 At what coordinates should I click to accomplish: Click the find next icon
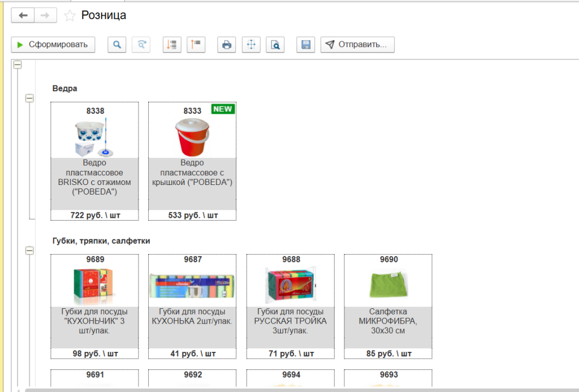coord(141,45)
